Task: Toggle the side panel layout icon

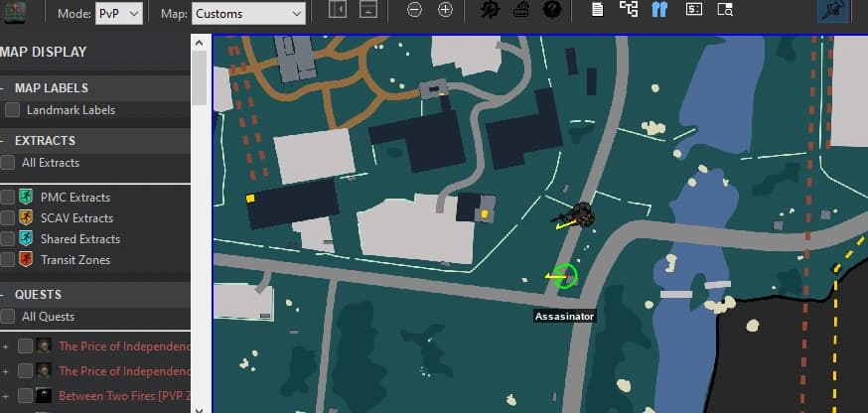Action: point(337,9)
